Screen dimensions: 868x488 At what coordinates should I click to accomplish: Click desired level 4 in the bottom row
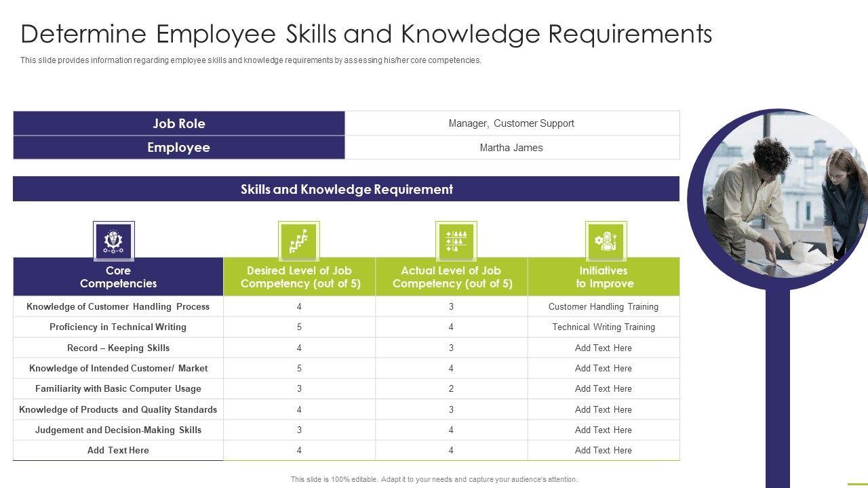coord(299,450)
